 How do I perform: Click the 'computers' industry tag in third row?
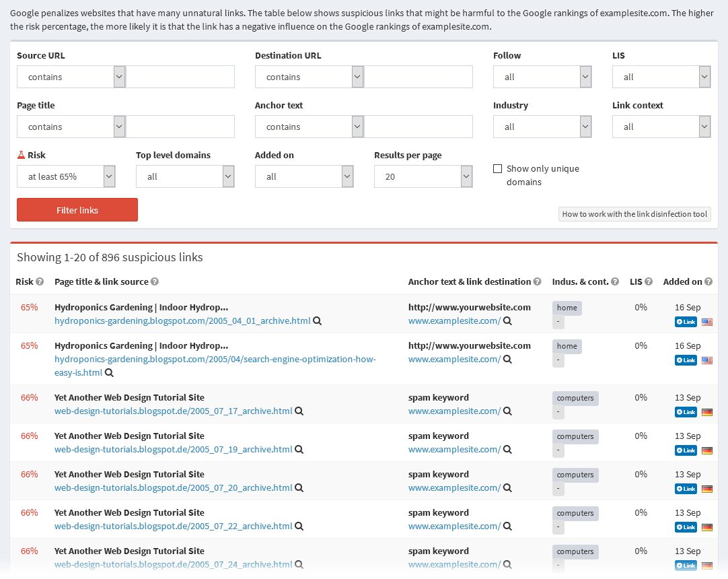point(575,398)
